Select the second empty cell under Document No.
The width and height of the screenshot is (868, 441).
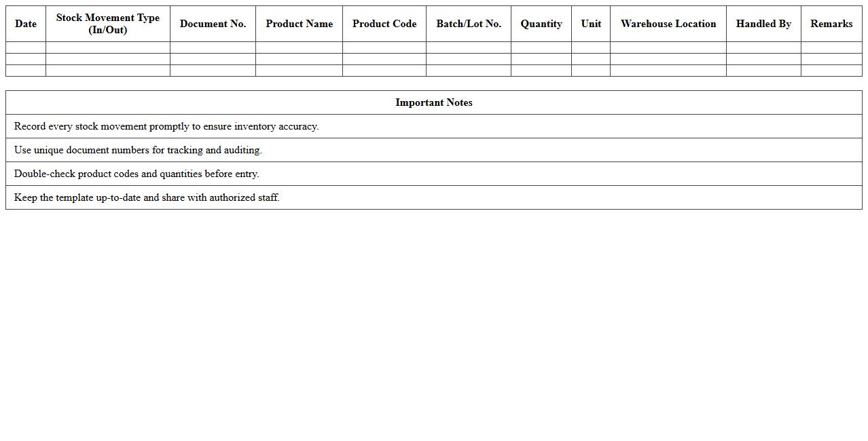213,59
